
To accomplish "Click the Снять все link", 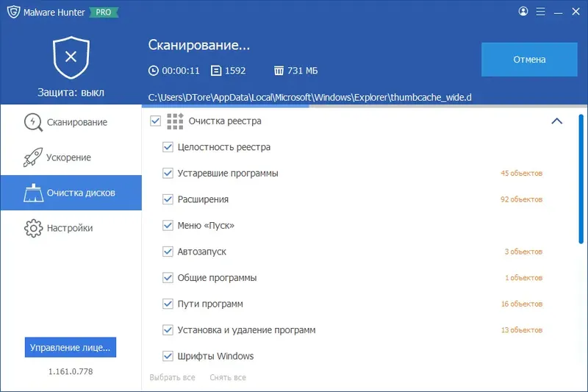I will [228, 377].
